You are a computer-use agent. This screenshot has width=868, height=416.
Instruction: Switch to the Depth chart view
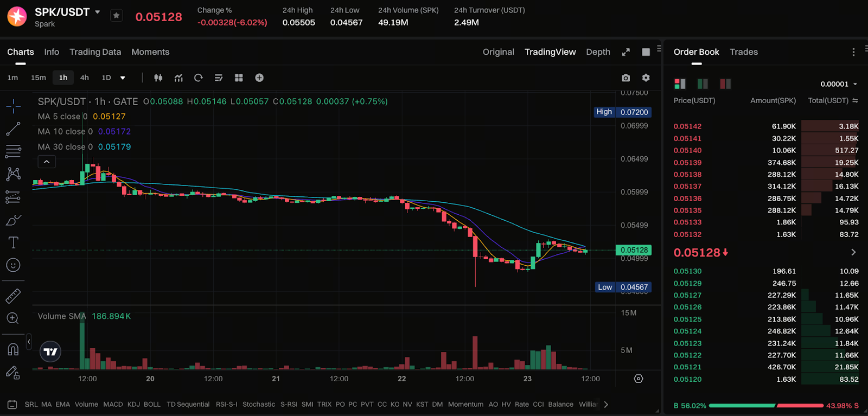click(x=598, y=52)
